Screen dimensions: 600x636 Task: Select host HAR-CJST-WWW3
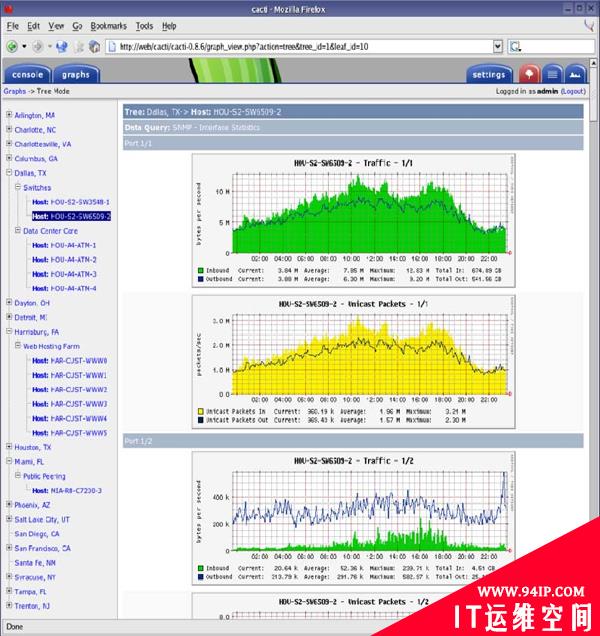[x=70, y=404]
